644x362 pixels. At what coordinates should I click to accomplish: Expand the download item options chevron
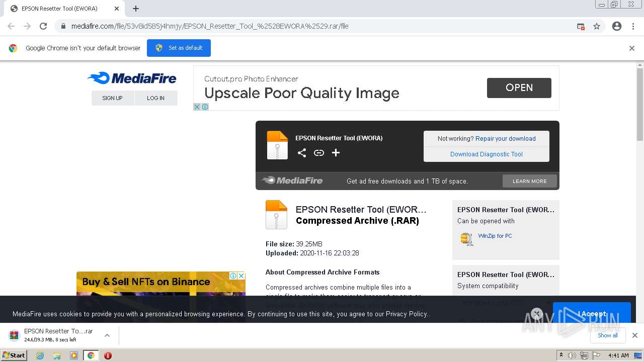click(x=107, y=335)
